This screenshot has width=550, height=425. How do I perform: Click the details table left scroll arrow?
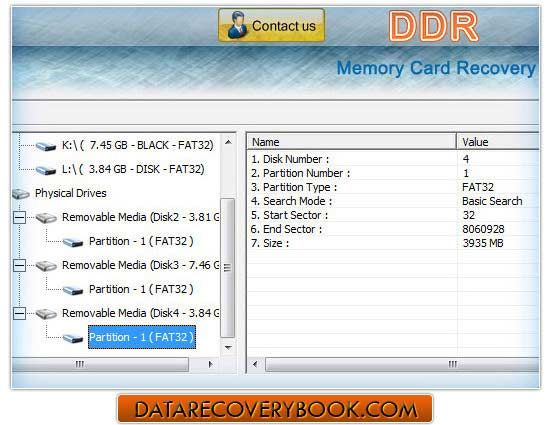point(255,364)
